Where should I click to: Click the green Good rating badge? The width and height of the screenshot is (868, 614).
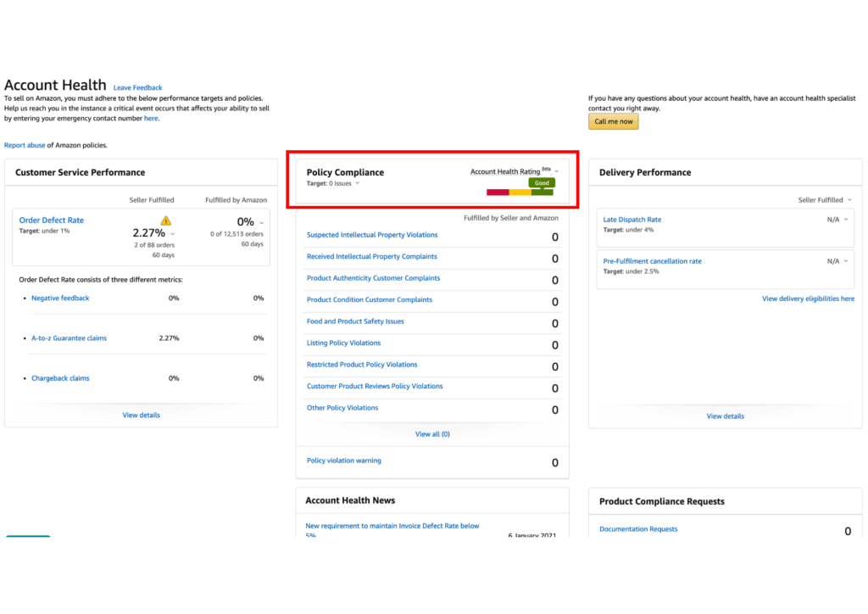542,181
